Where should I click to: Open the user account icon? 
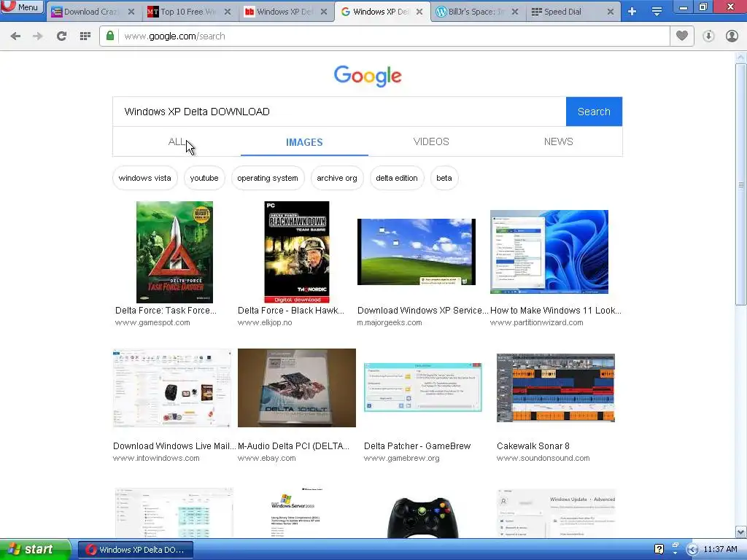[732, 36]
